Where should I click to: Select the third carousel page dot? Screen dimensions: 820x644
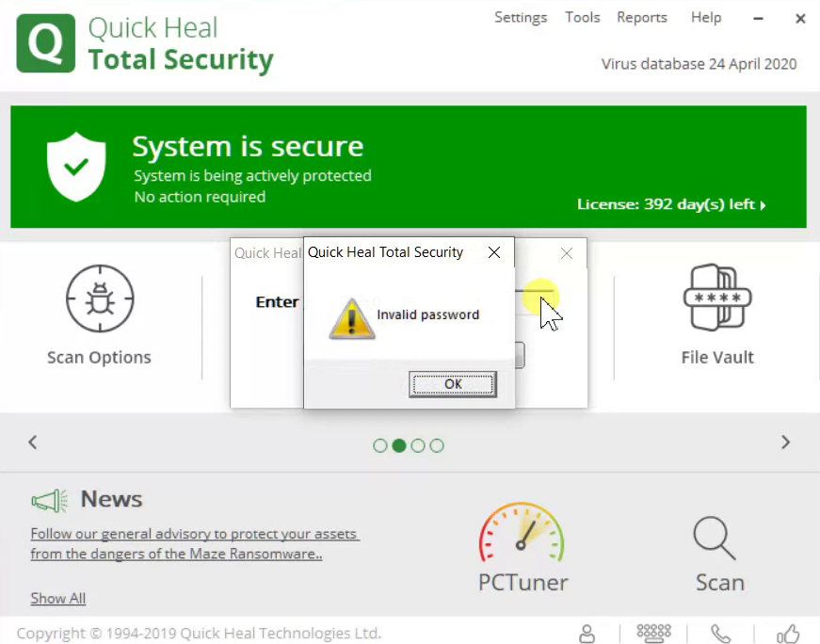click(x=418, y=445)
